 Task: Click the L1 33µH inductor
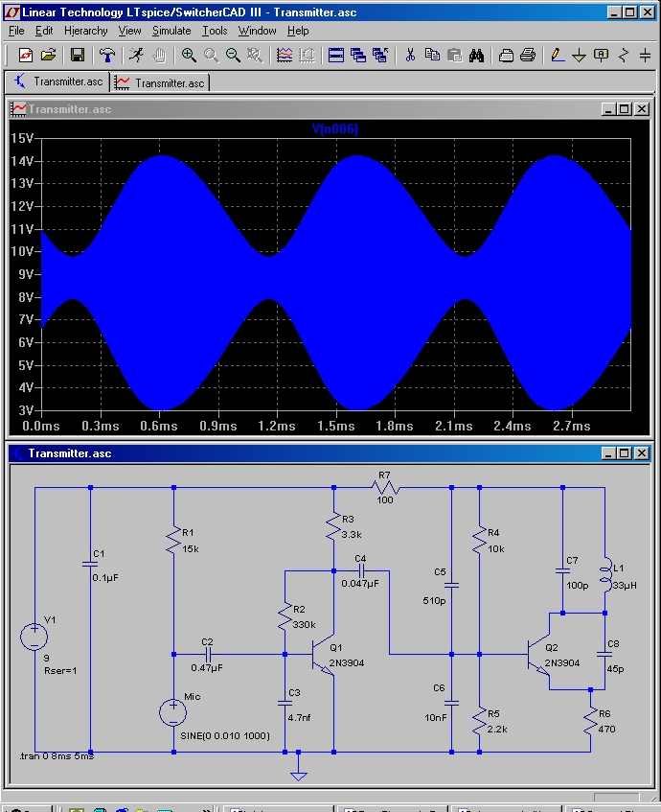605,574
